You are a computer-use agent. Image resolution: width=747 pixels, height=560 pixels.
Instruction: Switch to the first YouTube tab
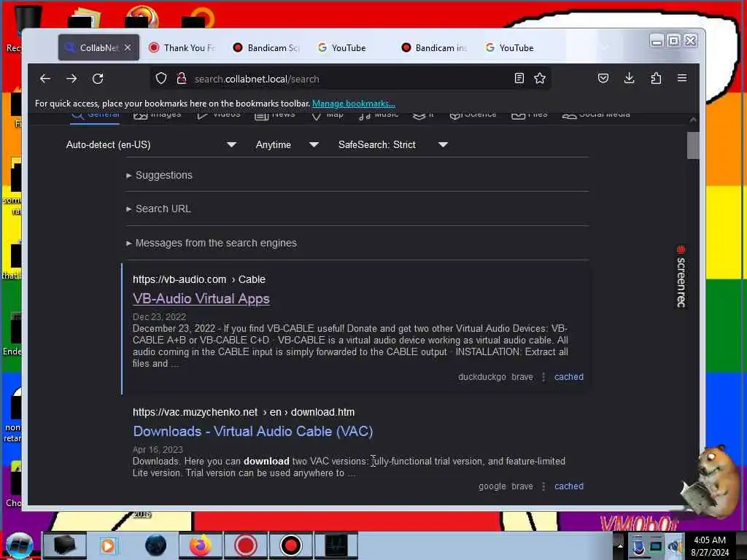pos(349,47)
